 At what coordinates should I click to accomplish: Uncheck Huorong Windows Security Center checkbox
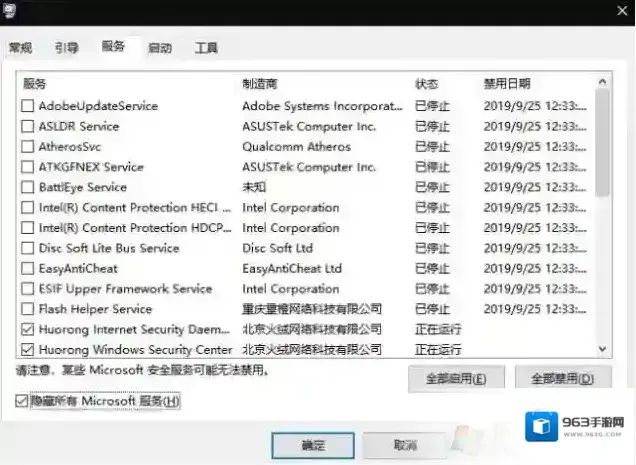[28, 349]
